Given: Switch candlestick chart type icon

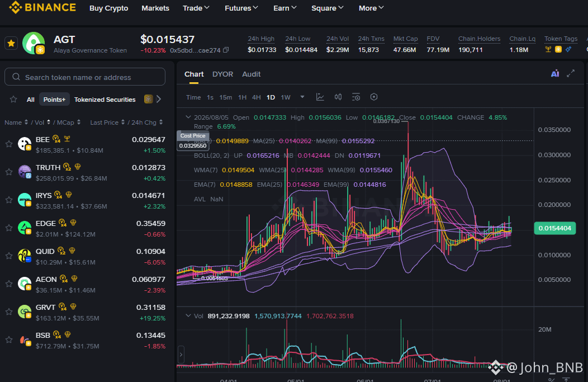Looking at the screenshot, I should [338, 97].
